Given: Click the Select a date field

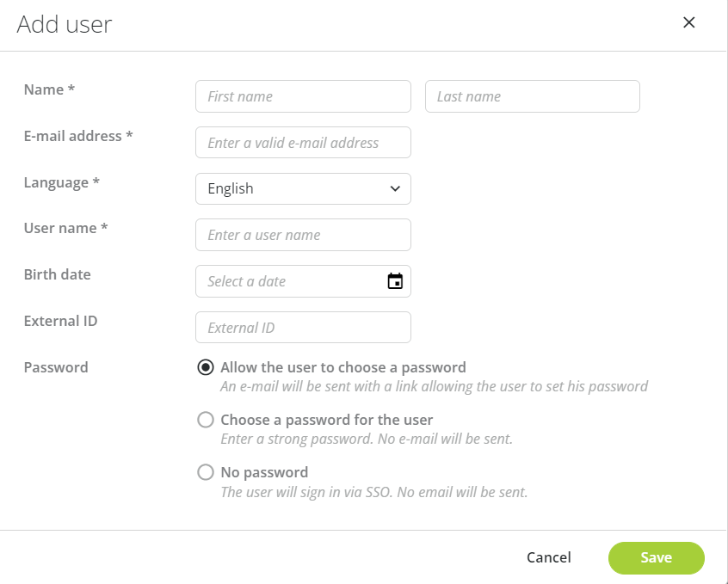Looking at the screenshot, I should click(303, 281).
